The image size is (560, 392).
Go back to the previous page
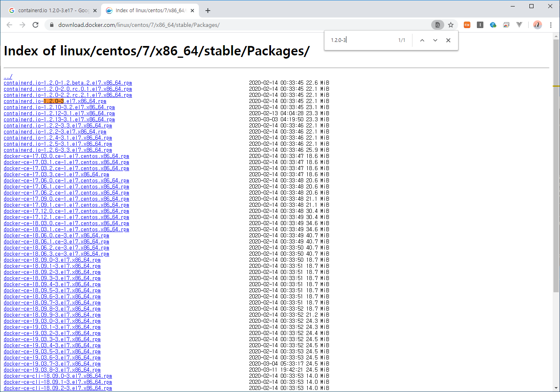[x=9, y=25]
